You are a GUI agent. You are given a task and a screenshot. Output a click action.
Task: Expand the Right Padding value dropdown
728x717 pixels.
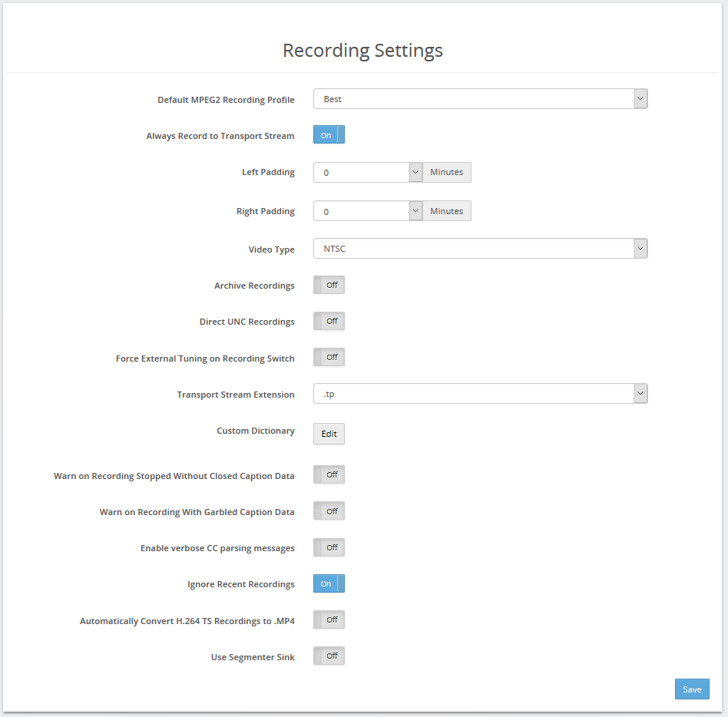(415, 210)
